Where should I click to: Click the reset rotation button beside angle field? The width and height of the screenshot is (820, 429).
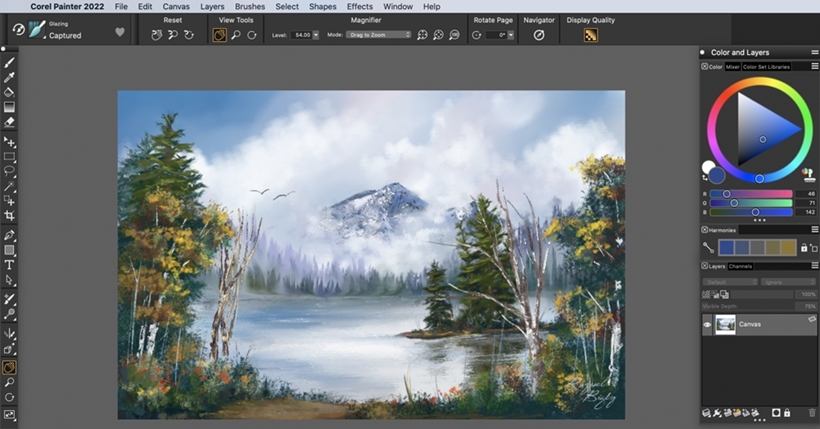pos(476,35)
